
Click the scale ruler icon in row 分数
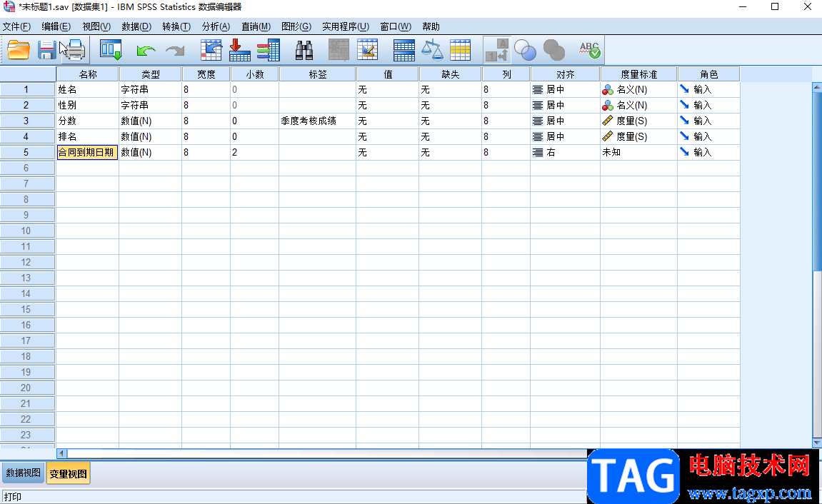608,121
